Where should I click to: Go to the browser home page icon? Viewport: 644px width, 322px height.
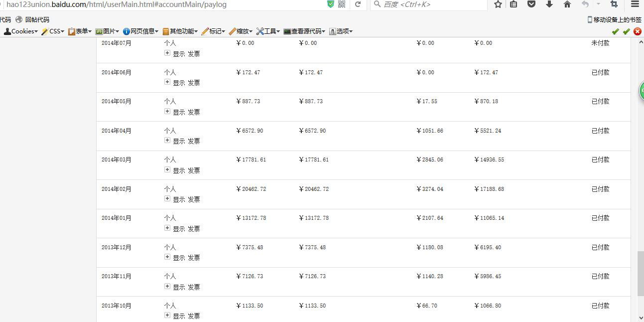pos(567,4)
